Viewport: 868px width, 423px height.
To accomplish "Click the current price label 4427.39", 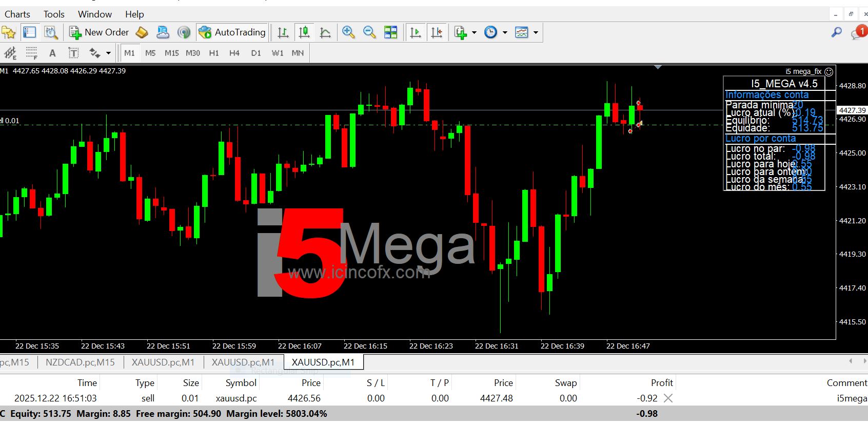I will tap(852, 110).
